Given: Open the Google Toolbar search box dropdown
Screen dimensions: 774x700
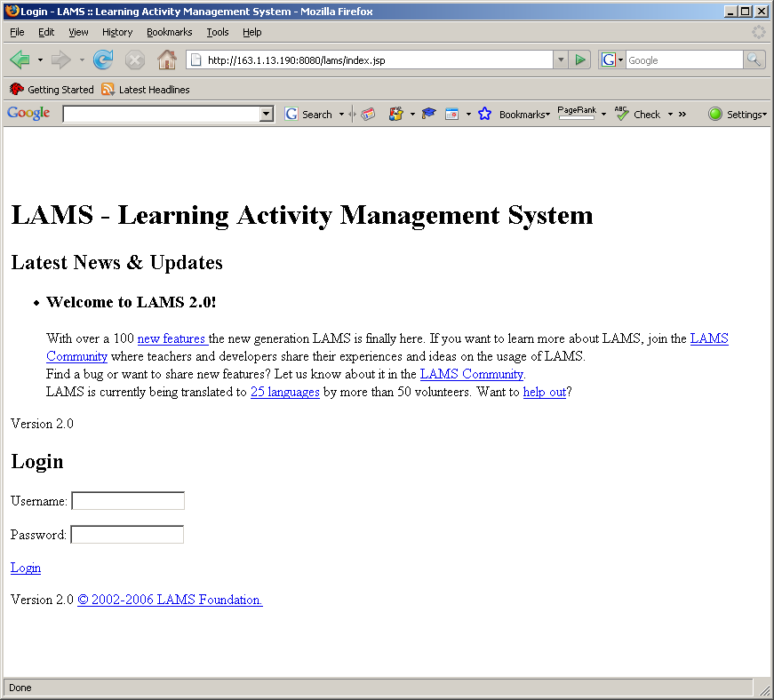Looking at the screenshot, I should coord(266,115).
